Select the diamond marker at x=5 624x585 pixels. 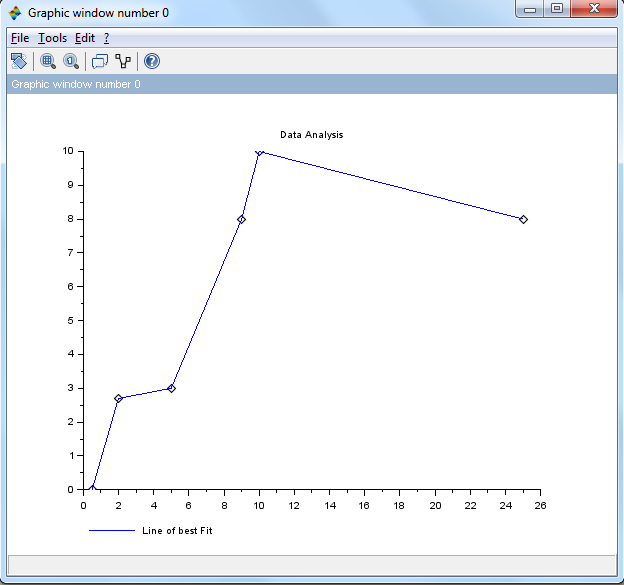coord(172,388)
